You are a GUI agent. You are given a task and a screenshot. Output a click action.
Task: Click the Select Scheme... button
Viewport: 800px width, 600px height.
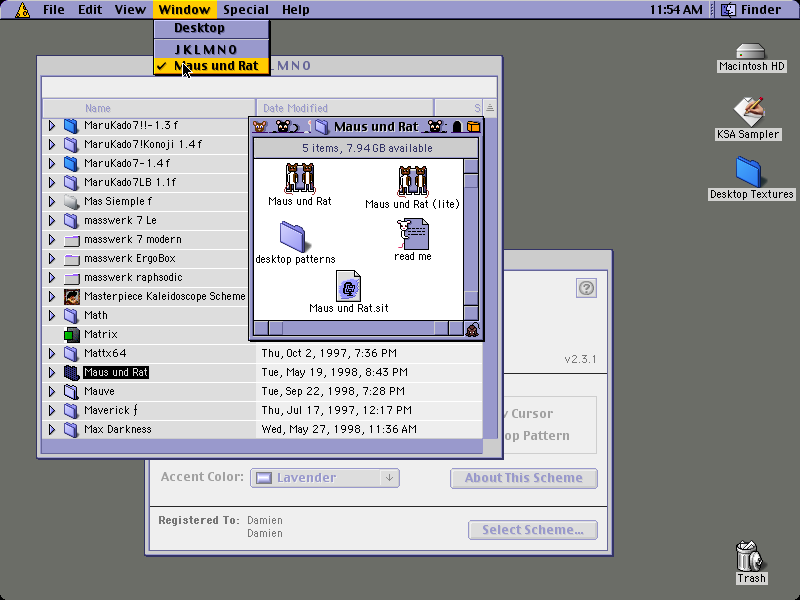click(x=533, y=530)
